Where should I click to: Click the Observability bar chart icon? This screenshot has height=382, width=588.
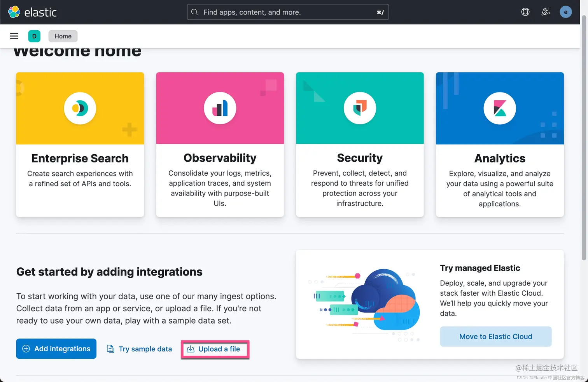(x=220, y=108)
